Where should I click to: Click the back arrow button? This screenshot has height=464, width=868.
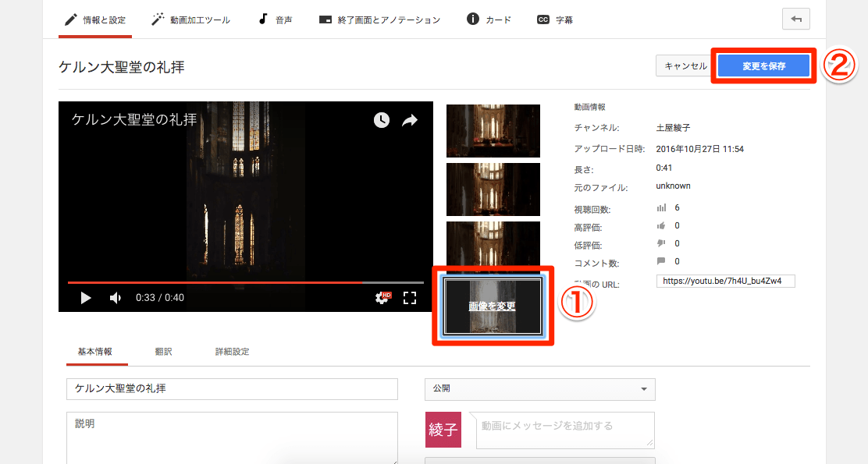(x=796, y=19)
